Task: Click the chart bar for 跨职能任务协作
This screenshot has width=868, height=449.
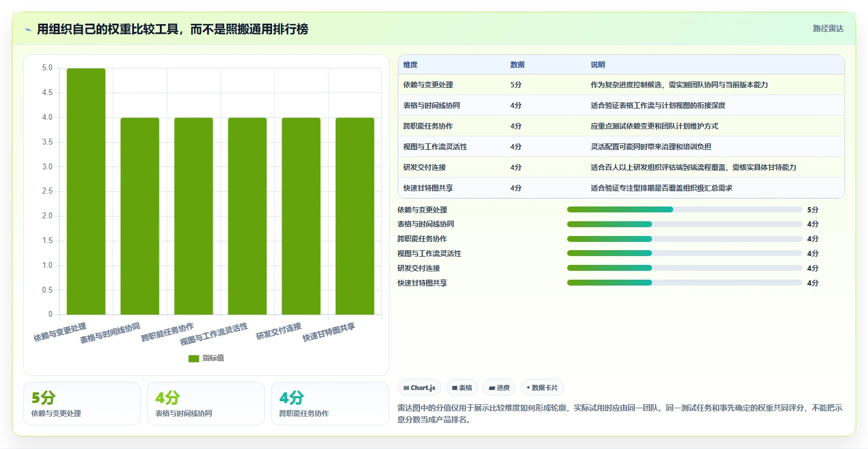Action: tap(194, 216)
